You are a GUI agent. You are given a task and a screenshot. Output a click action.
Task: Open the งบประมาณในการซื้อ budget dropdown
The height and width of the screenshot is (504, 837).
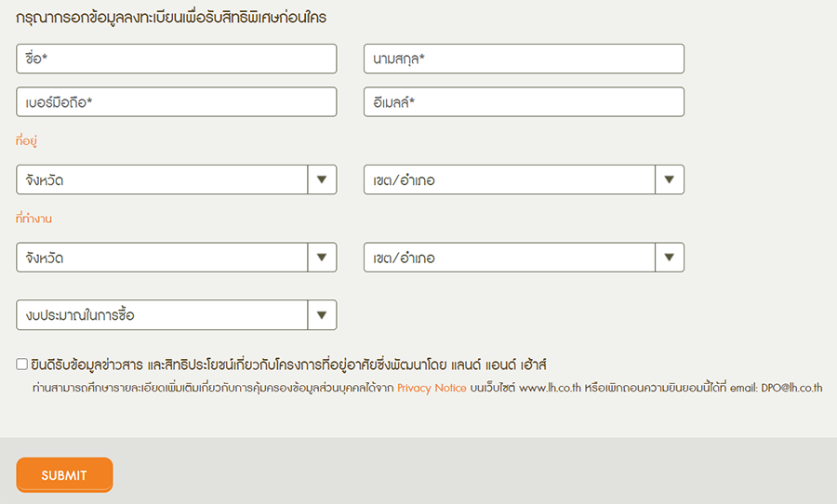162,315
